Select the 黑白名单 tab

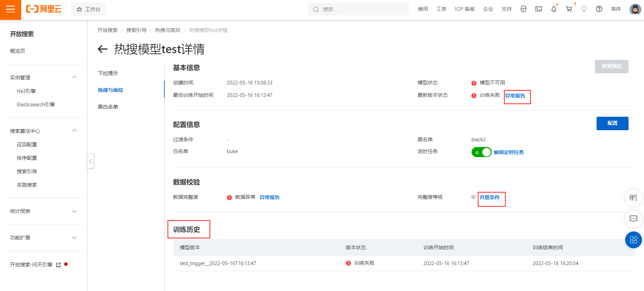pyautogui.click(x=108, y=107)
